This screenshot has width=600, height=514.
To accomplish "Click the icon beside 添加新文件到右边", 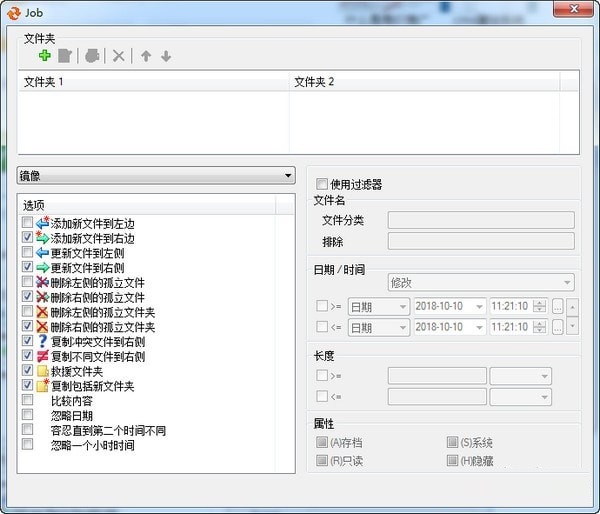I will click(x=42, y=237).
